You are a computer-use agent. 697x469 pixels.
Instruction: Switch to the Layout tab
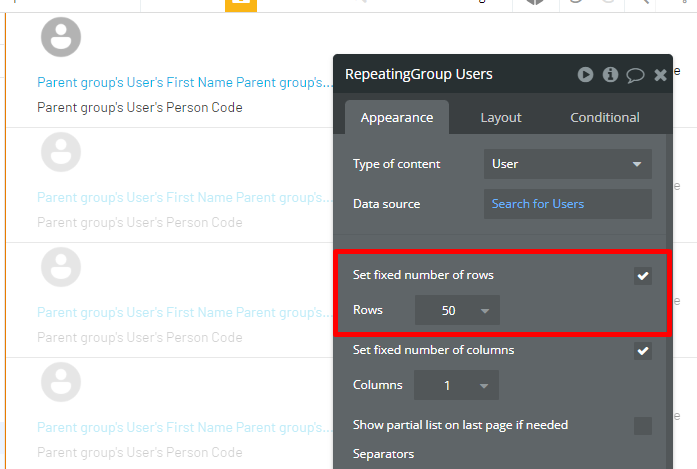pos(501,117)
